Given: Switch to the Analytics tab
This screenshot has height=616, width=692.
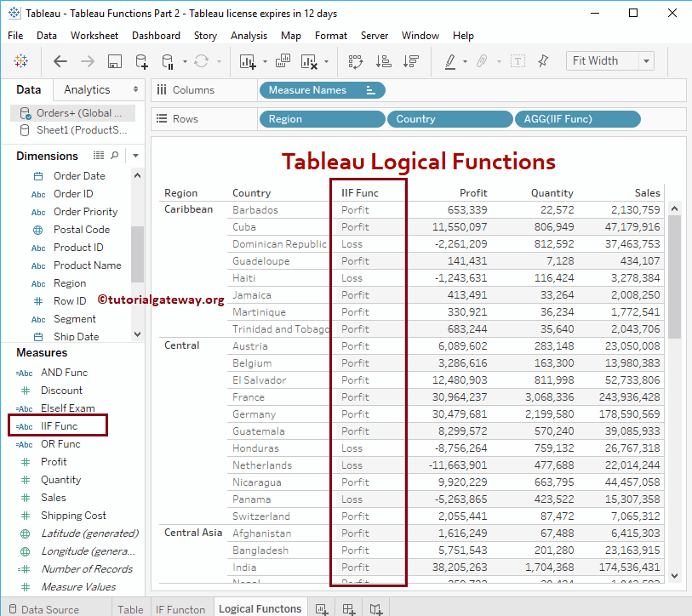Looking at the screenshot, I should tap(89, 89).
